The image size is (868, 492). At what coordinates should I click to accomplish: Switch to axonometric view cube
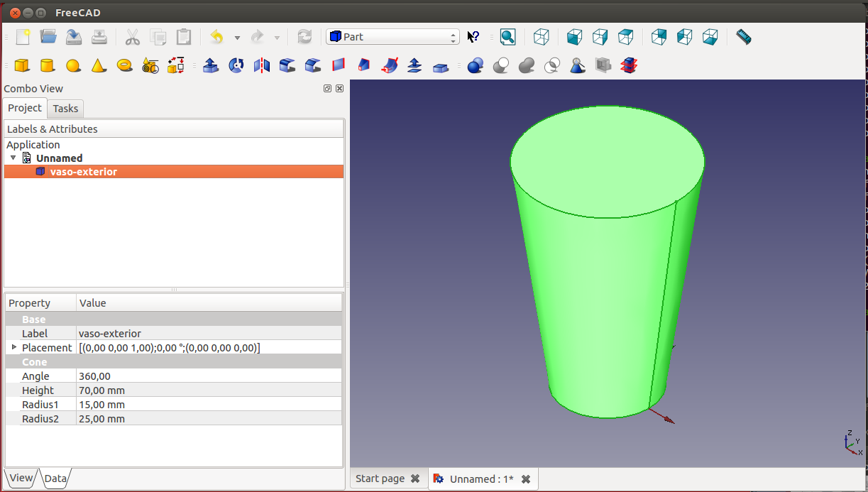click(542, 37)
